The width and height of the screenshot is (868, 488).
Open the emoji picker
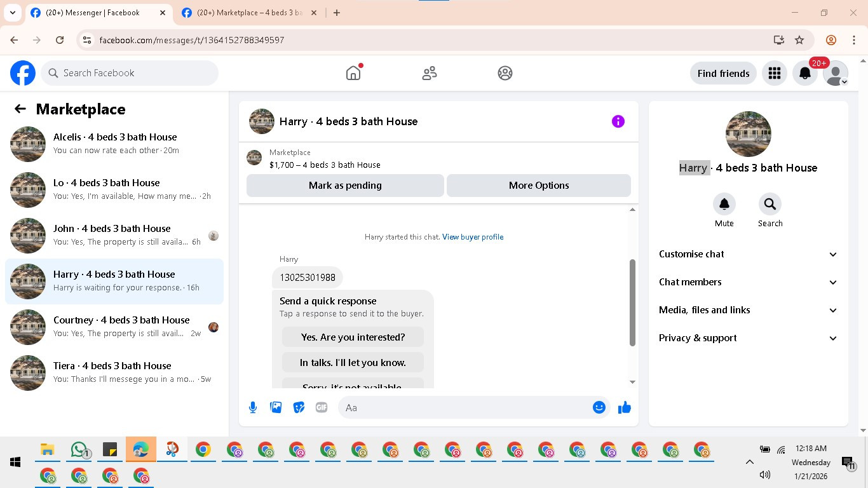click(599, 407)
